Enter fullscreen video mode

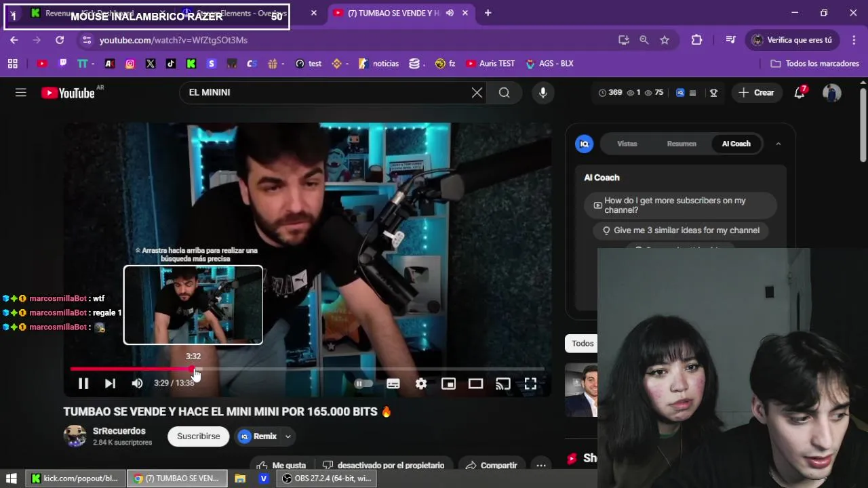click(530, 384)
